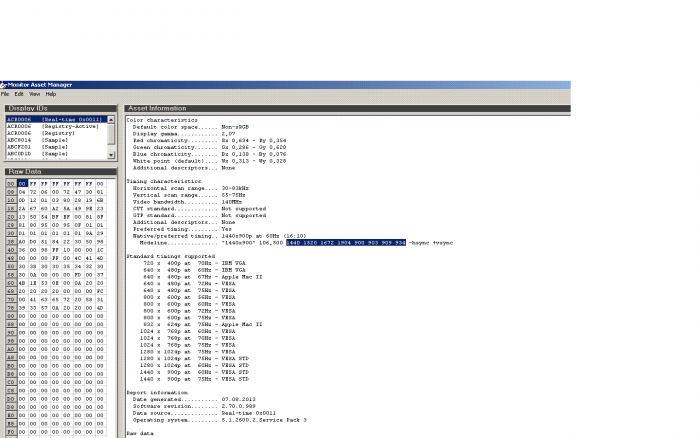The height and width of the screenshot is (438, 700).
Task: Click the Green chromaticity line
Action: [x=209, y=147]
